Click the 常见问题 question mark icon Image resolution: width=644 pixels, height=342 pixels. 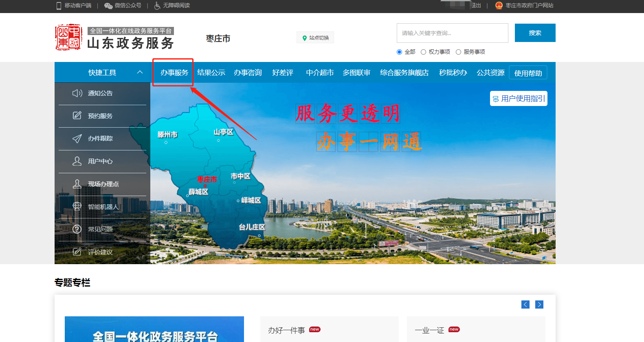point(77,229)
